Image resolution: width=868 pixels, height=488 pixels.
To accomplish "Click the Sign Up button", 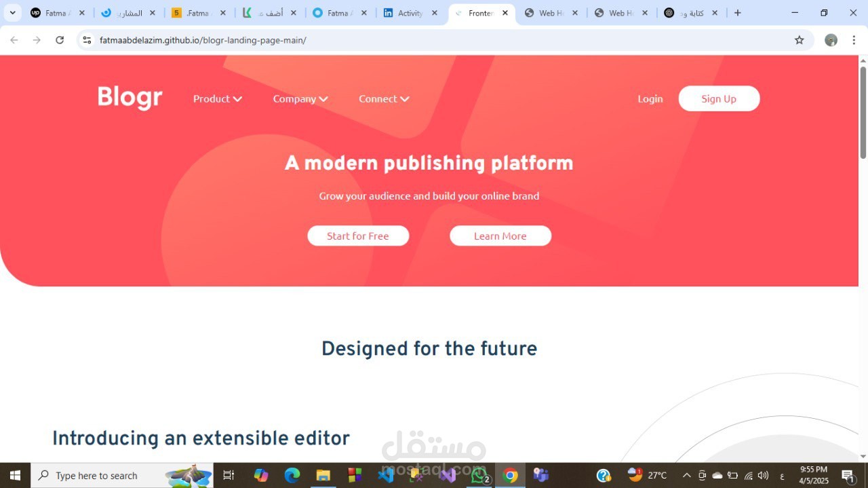I will point(719,98).
